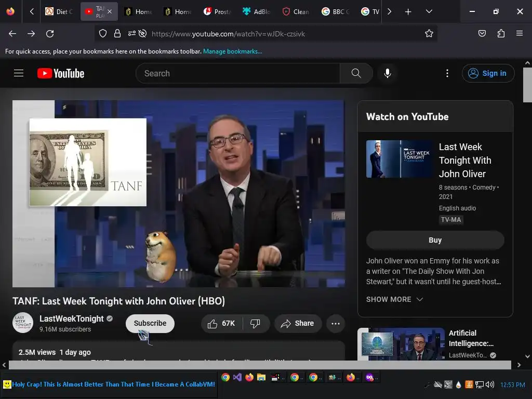Open more actions ellipsis beside Share
This screenshot has width=532, height=399.
tap(336, 323)
